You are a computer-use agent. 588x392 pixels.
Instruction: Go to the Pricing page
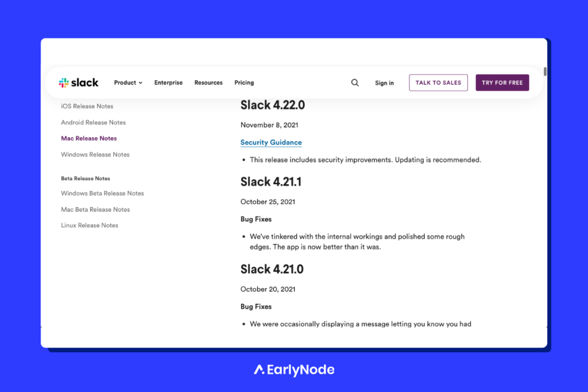click(244, 83)
